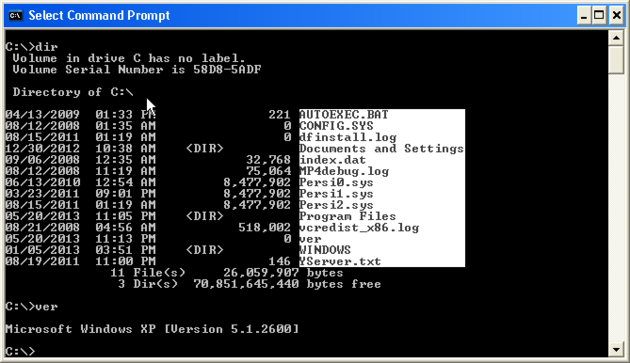Click the scrollbar down arrow
This screenshot has width=630, height=363.
coord(616,349)
